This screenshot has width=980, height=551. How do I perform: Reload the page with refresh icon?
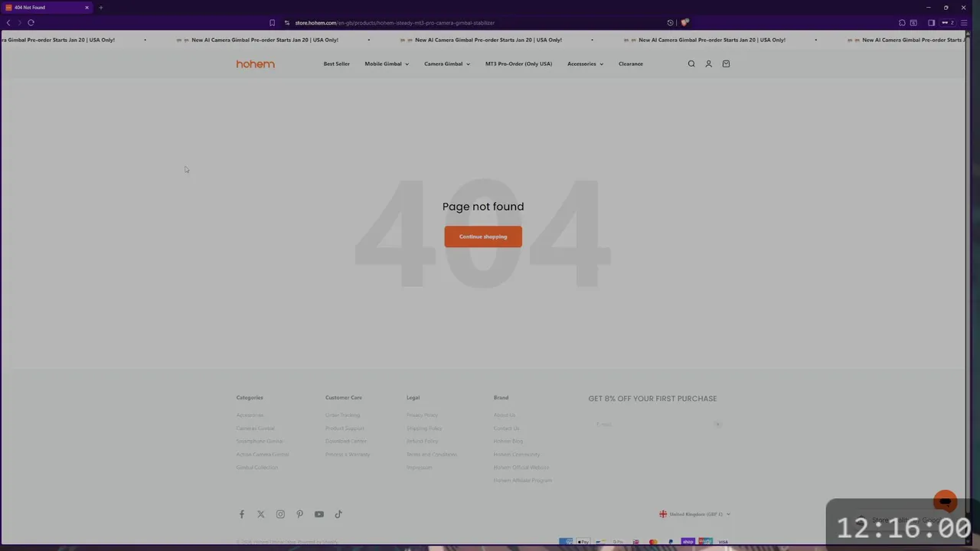(31, 23)
